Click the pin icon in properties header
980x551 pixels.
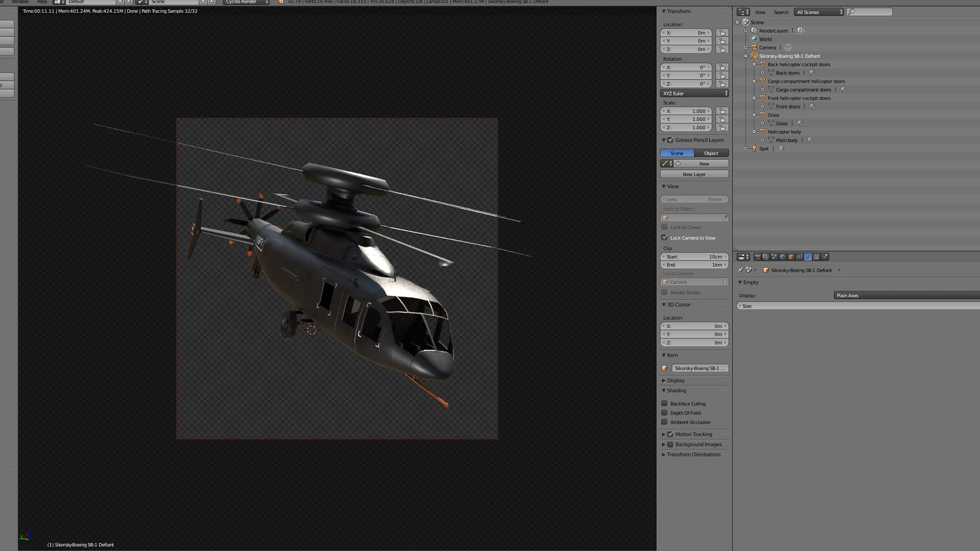click(x=740, y=270)
